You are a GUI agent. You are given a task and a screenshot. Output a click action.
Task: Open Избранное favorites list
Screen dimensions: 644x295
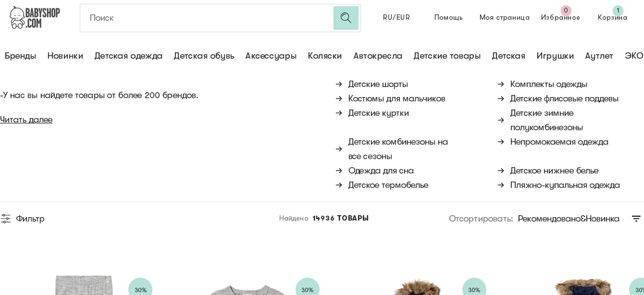click(x=560, y=17)
